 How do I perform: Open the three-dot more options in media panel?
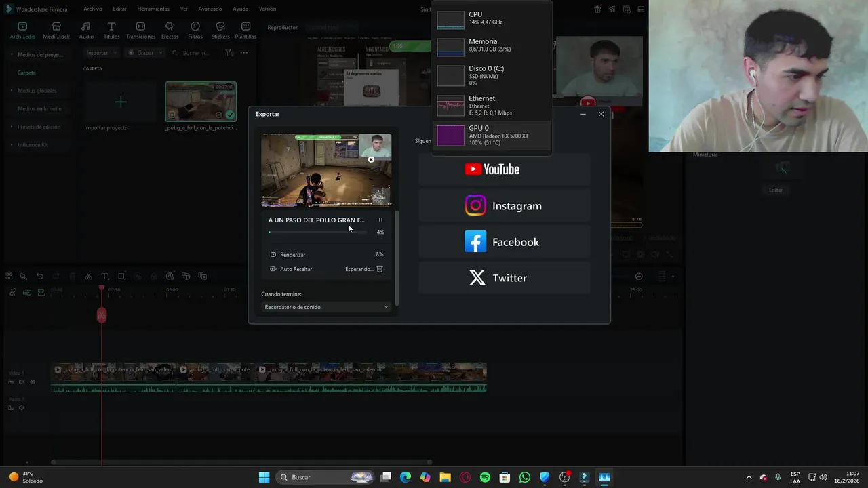244,53
